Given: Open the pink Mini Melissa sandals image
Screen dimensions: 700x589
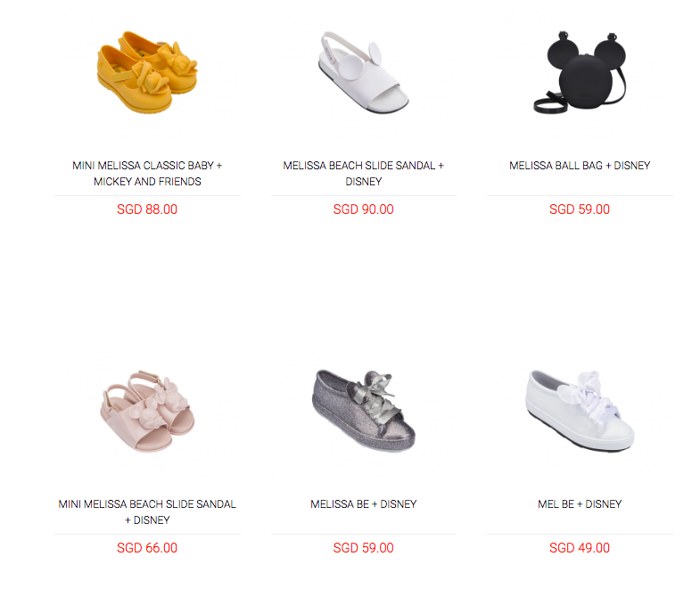Looking at the screenshot, I should coord(147,411).
